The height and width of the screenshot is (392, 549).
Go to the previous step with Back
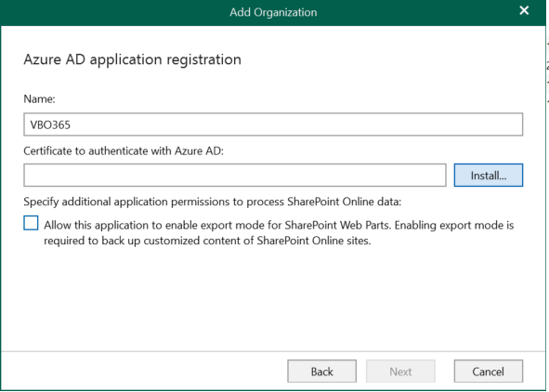point(321,371)
